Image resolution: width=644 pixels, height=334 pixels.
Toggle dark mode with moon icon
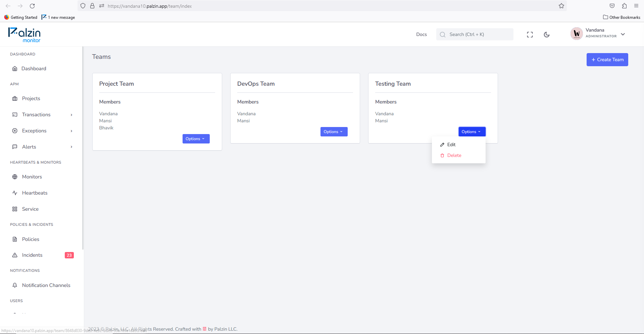547,35
